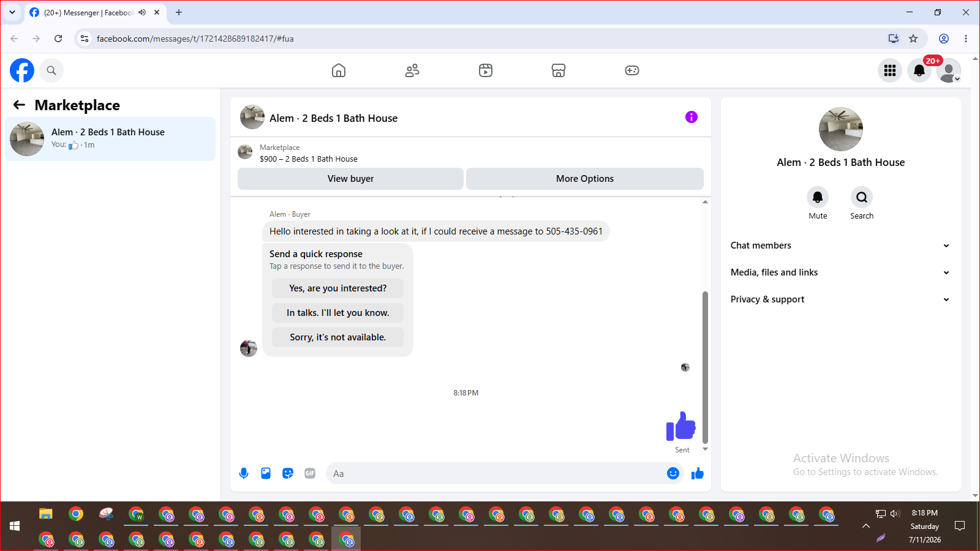View site information icon in address bar
The height and width of the screenshot is (551, 980).
(85, 39)
